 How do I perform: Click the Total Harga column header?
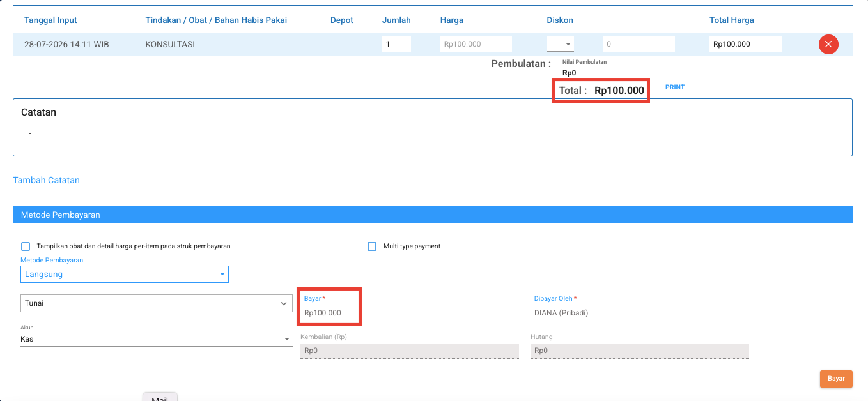(732, 20)
